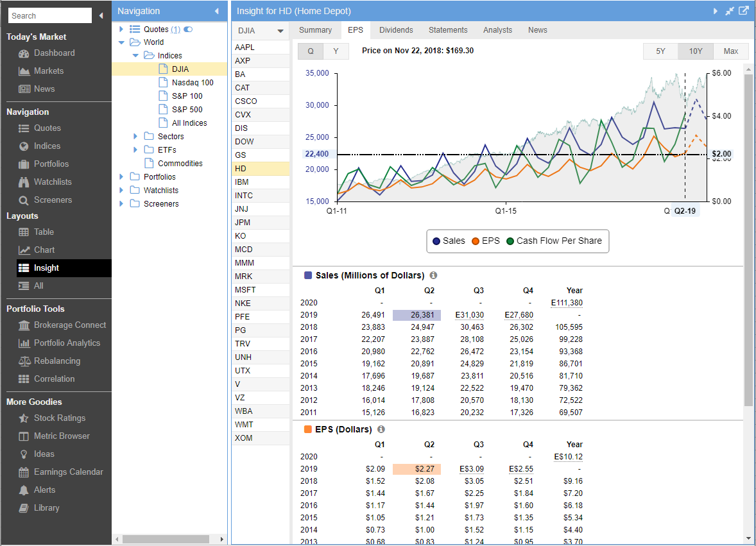Click the Brokerage Connect bank icon

click(x=24, y=325)
